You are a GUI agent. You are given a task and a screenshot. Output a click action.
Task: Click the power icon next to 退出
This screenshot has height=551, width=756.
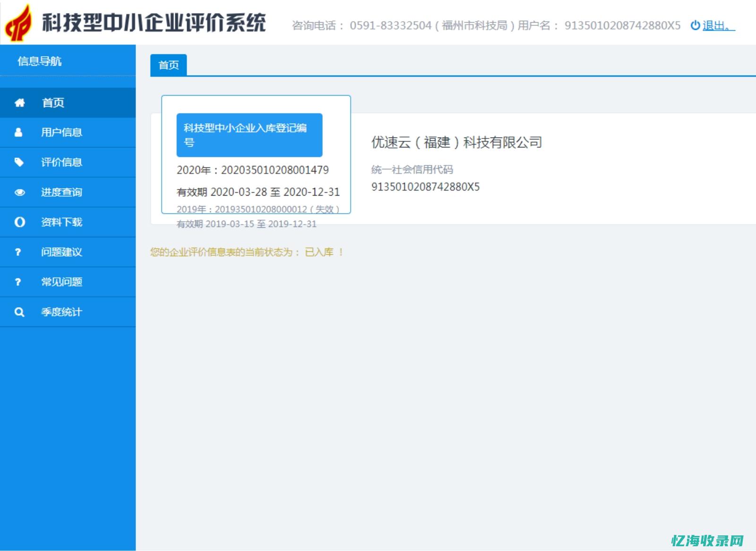695,26
